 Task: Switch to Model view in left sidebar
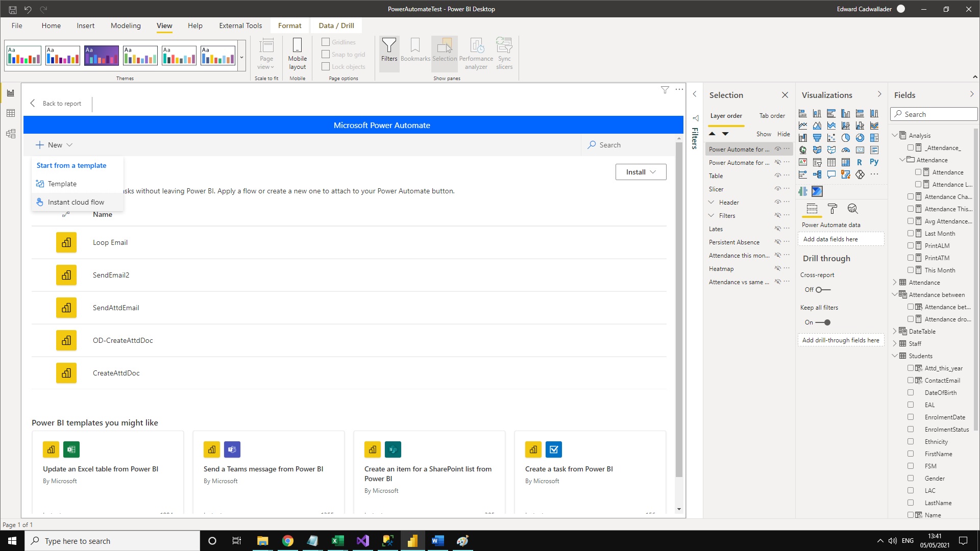click(x=11, y=134)
